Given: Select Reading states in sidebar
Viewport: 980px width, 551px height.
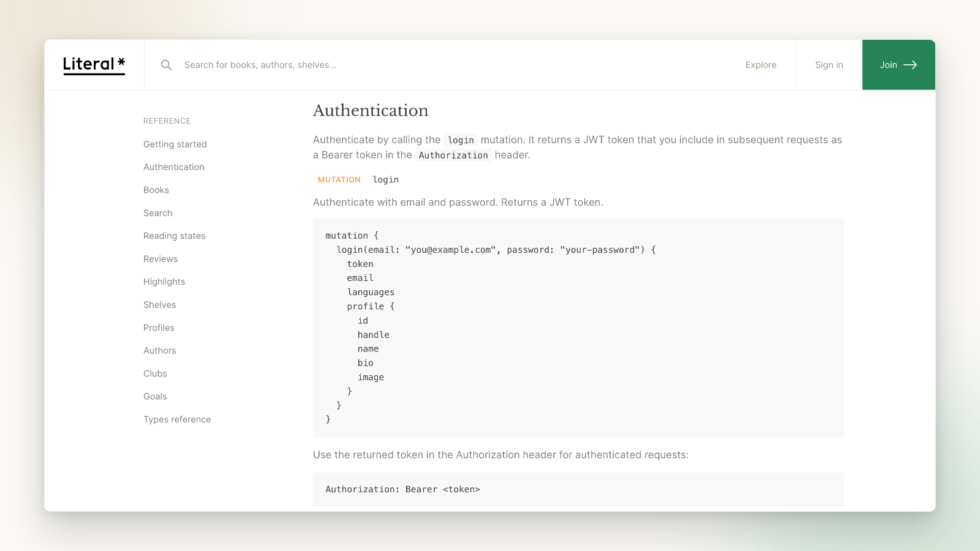Looking at the screenshot, I should (x=175, y=236).
